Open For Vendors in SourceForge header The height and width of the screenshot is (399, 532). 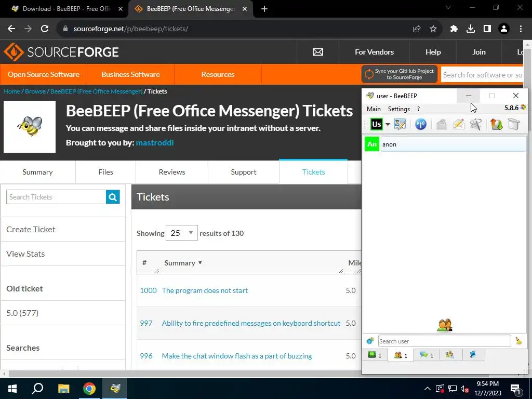click(x=374, y=52)
